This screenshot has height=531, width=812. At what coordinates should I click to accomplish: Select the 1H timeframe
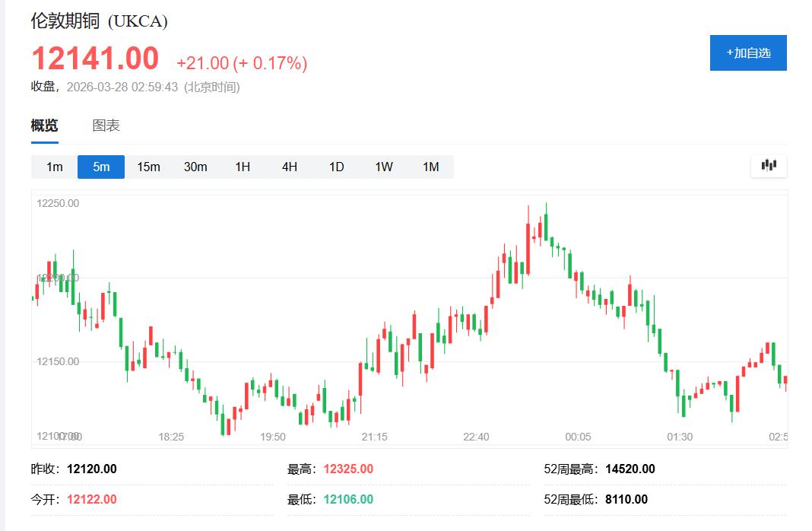click(242, 167)
